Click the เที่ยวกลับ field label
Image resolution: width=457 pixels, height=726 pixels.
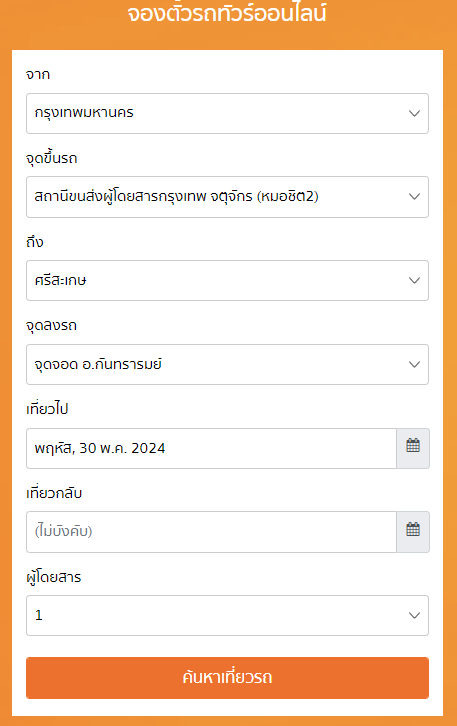pos(54,493)
